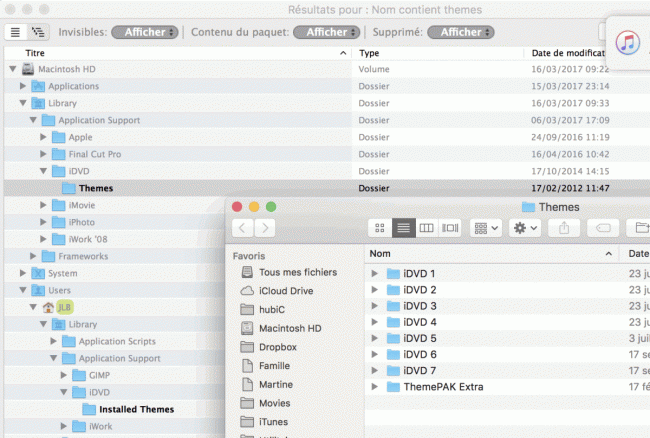Expand the iDVD 3 folder
The height and width of the screenshot is (438, 650).
375,306
